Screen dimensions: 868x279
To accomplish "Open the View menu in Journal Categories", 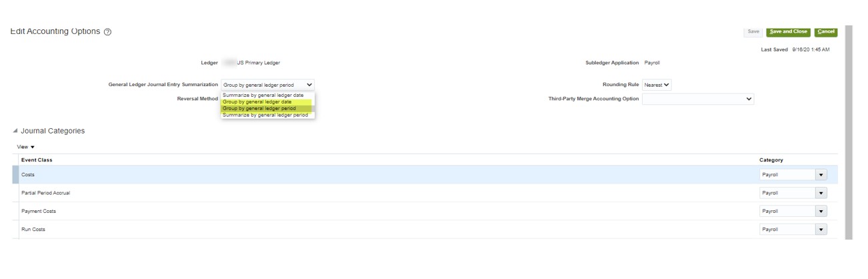I will (26, 147).
